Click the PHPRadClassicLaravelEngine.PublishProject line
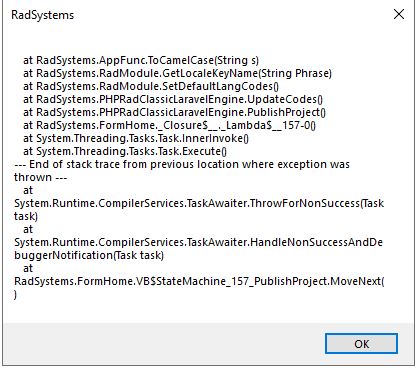 point(174,112)
